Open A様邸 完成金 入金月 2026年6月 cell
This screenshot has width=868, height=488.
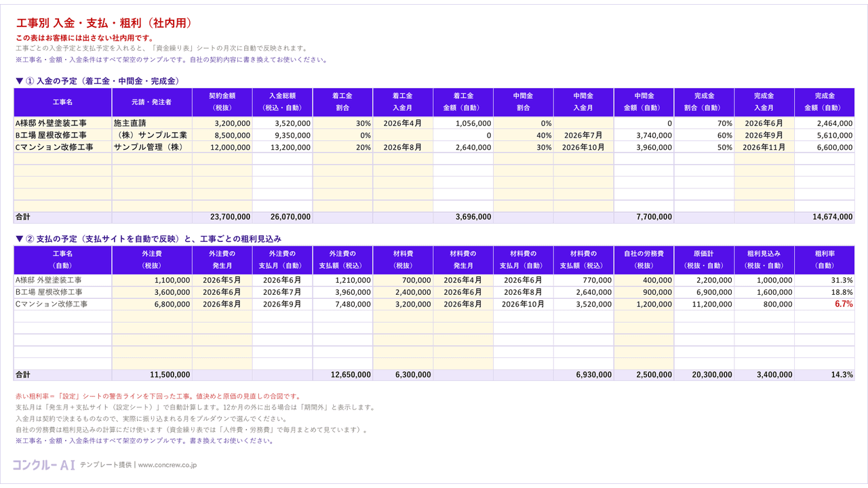click(764, 123)
